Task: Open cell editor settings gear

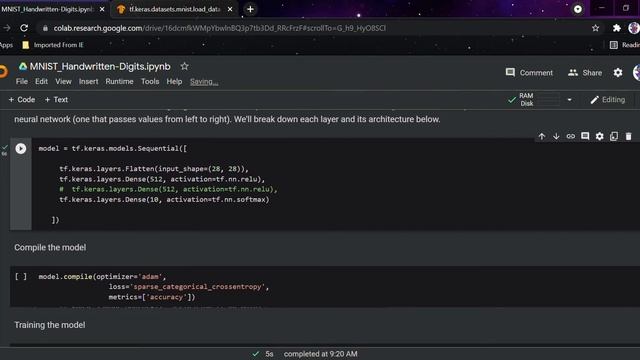Action: pyautogui.click(x=599, y=136)
